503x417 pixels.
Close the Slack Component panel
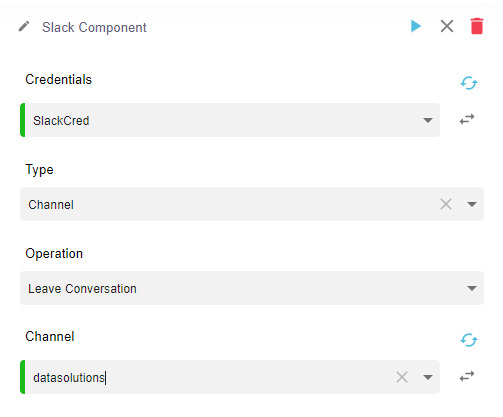(447, 26)
